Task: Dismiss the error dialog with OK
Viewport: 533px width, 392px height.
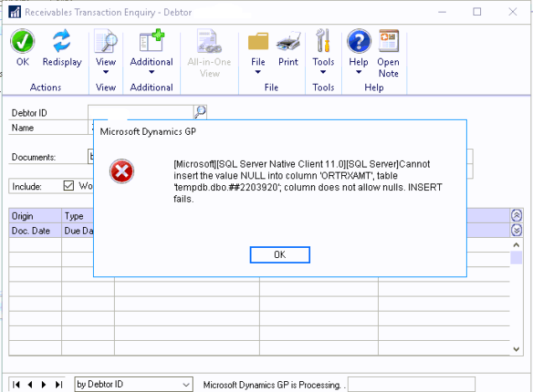Action: click(280, 255)
